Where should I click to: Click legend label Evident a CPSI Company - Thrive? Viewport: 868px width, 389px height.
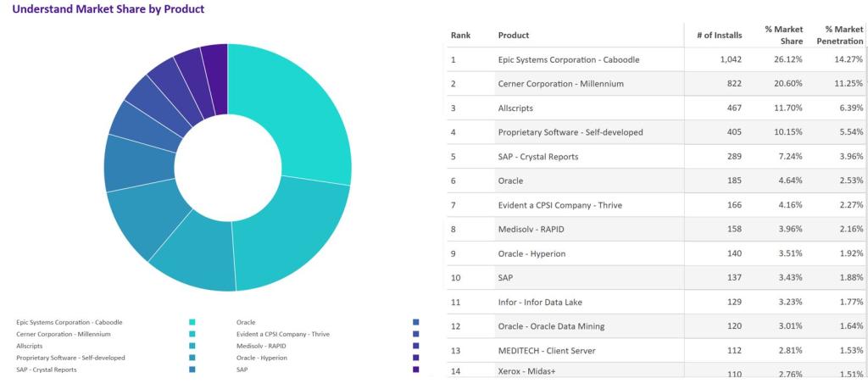(x=283, y=334)
